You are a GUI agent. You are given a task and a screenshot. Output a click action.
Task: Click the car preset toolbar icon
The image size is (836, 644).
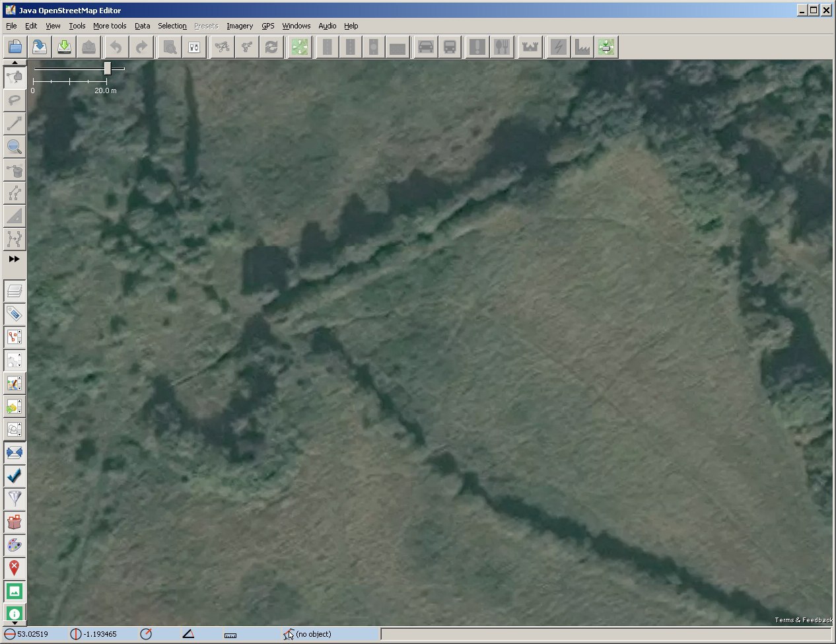[426, 47]
